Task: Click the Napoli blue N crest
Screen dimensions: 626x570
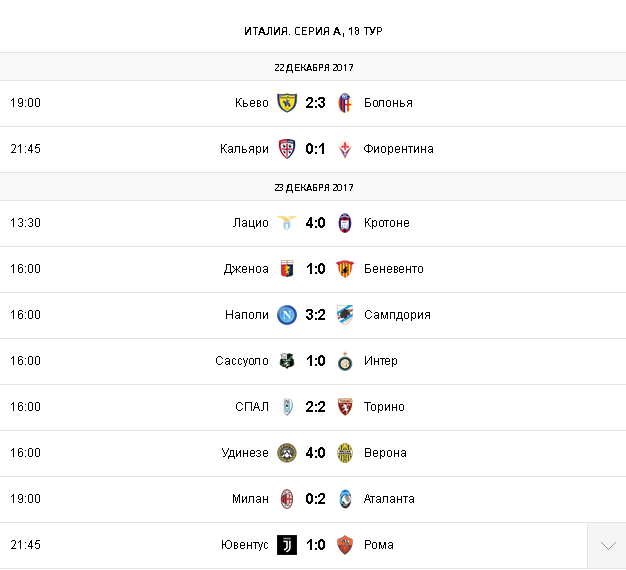Action: click(x=287, y=315)
